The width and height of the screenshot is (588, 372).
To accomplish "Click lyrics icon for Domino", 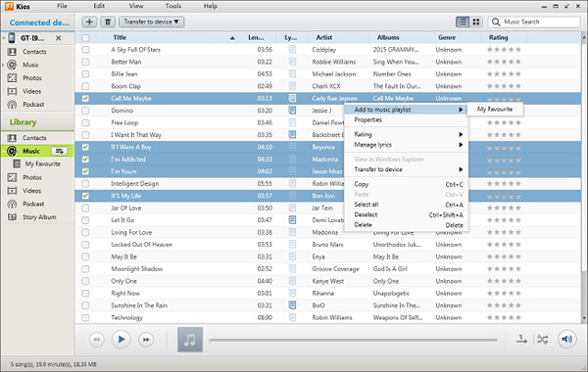I will click(x=292, y=111).
